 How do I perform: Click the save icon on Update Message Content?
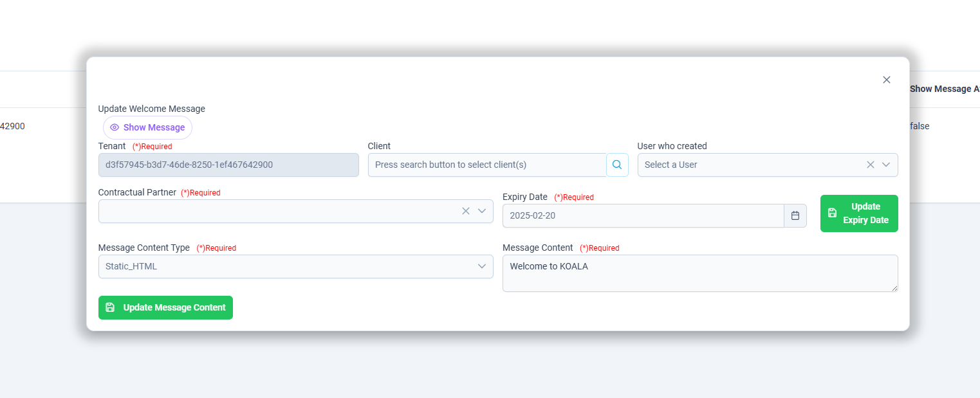click(110, 307)
